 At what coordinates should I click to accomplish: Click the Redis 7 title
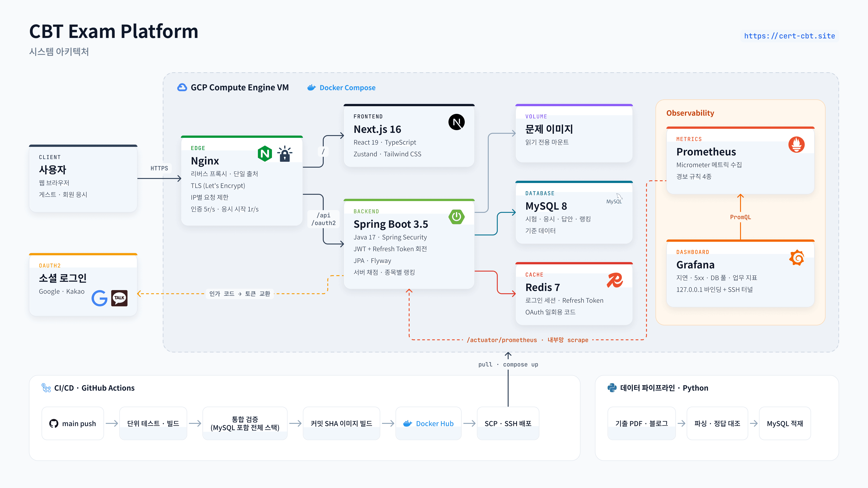click(542, 287)
